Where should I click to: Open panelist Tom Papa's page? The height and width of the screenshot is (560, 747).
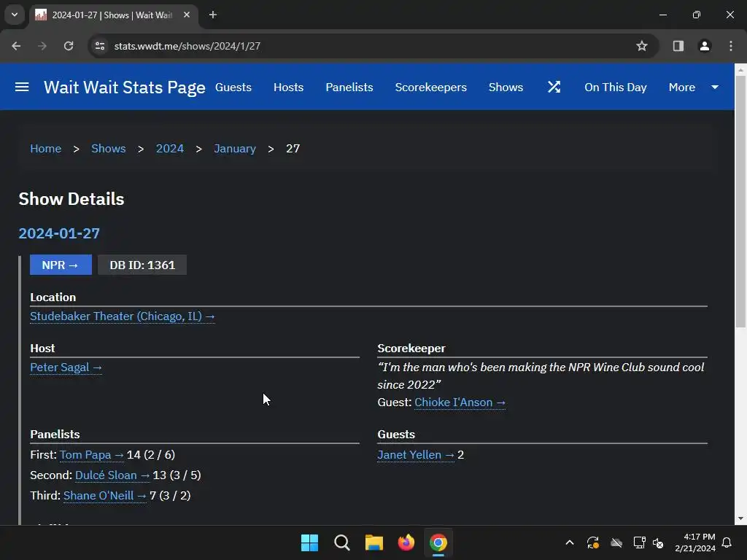[91, 455]
